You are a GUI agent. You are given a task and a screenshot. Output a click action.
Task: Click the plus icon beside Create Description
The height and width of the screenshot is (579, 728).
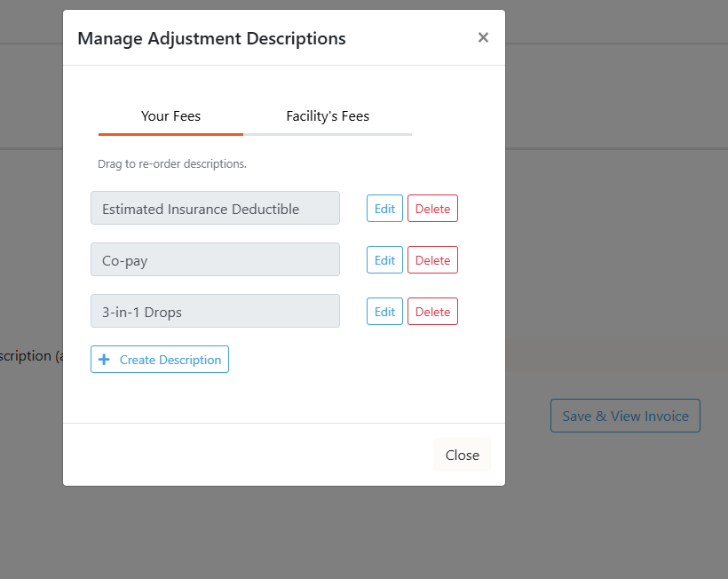coord(104,360)
